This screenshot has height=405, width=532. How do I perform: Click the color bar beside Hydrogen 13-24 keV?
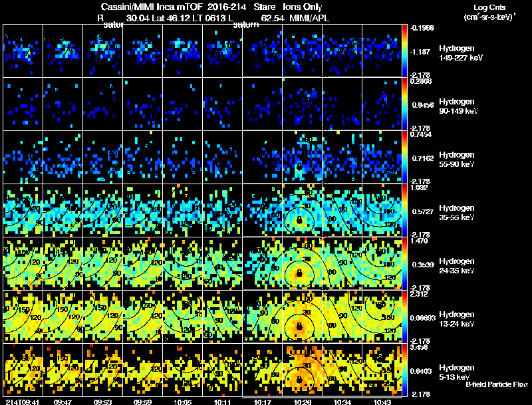pyautogui.click(x=404, y=317)
